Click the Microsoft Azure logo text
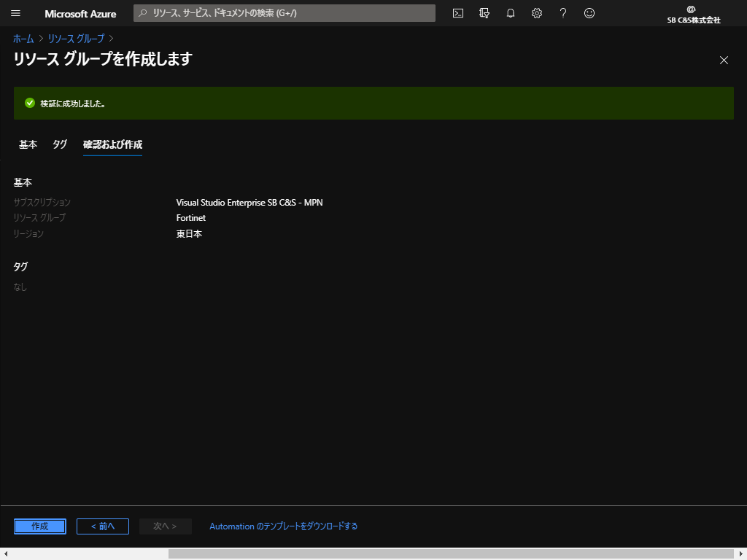Viewport: 747px width, 560px height. click(80, 14)
